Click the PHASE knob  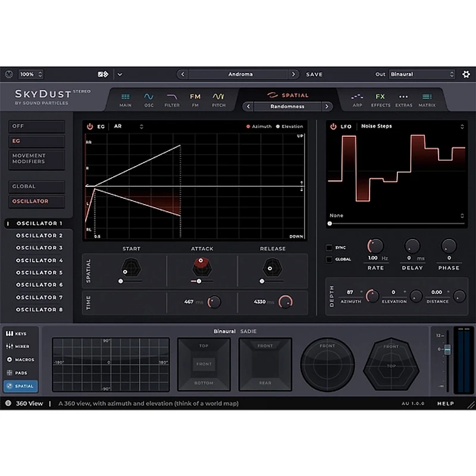449,246
